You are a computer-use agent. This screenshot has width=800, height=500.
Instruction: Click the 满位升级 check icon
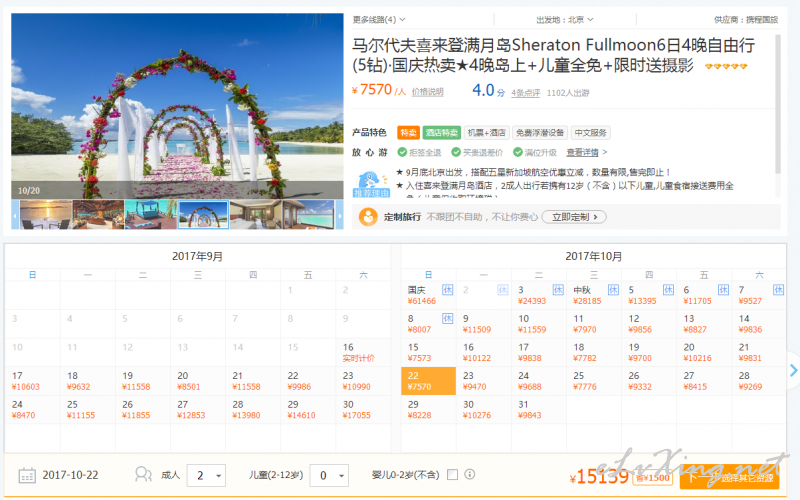(x=518, y=152)
